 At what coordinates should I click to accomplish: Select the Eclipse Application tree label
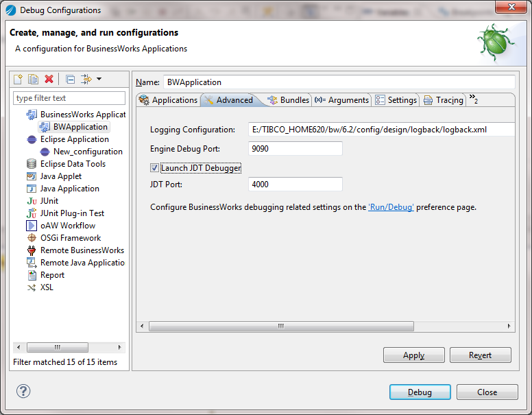(x=75, y=139)
